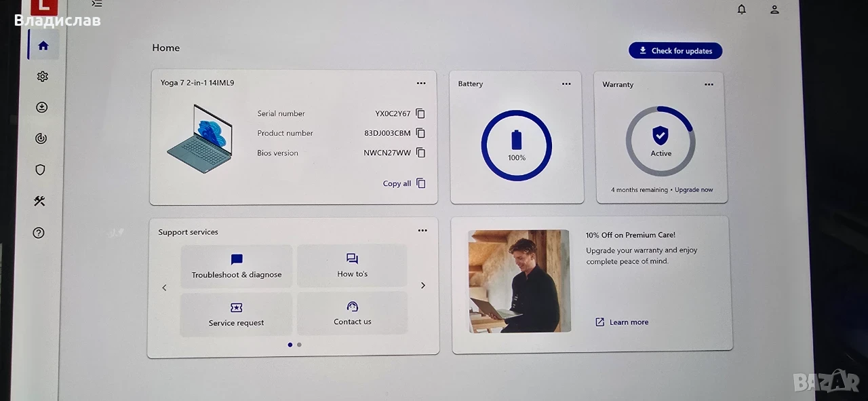Screen dimensions: 868x401
Task: Open the security shield icon in sidebar
Action: click(41, 170)
